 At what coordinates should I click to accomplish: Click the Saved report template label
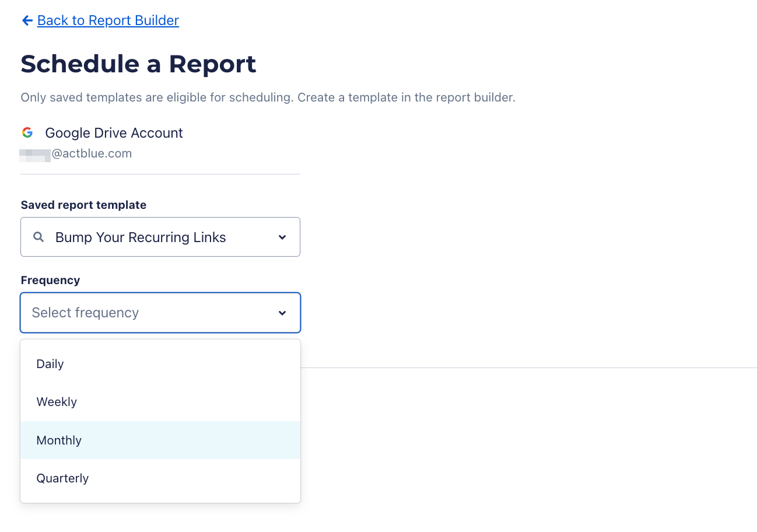coord(83,205)
